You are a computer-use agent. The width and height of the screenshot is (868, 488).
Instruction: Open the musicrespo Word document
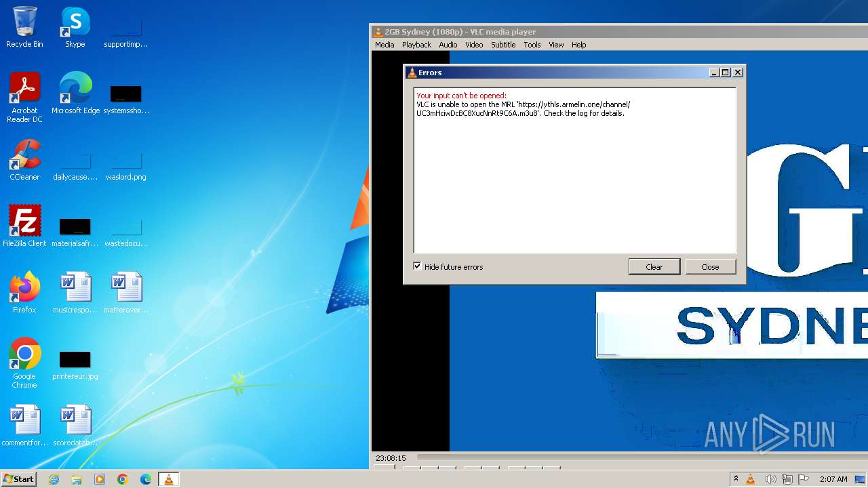(x=75, y=293)
